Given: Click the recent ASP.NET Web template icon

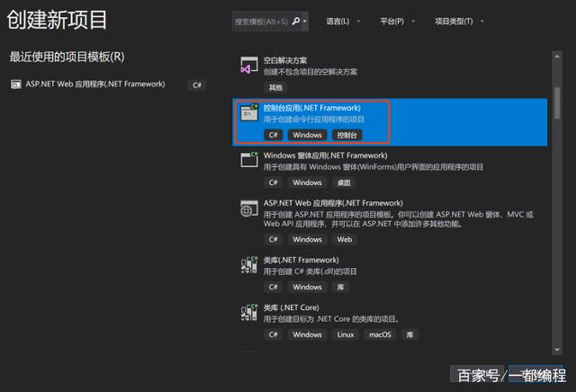Looking at the screenshot, I should [x=17, y=85].
